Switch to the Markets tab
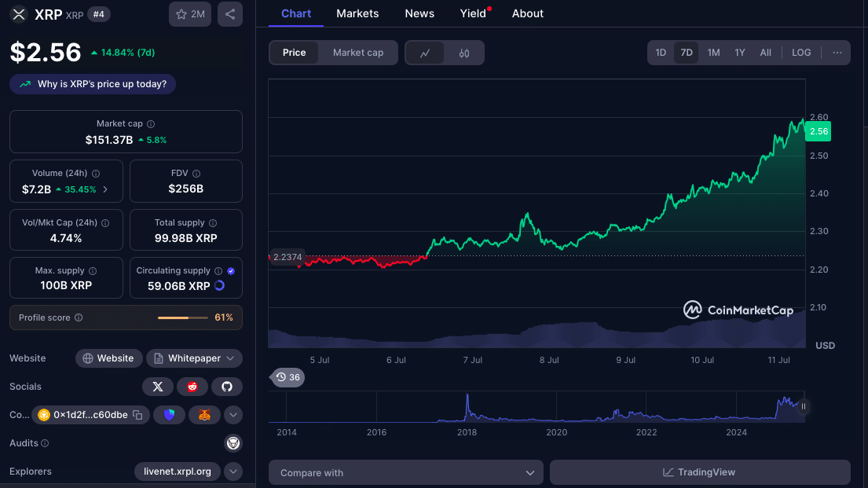The image size is (868, 488). coord(357,13)
